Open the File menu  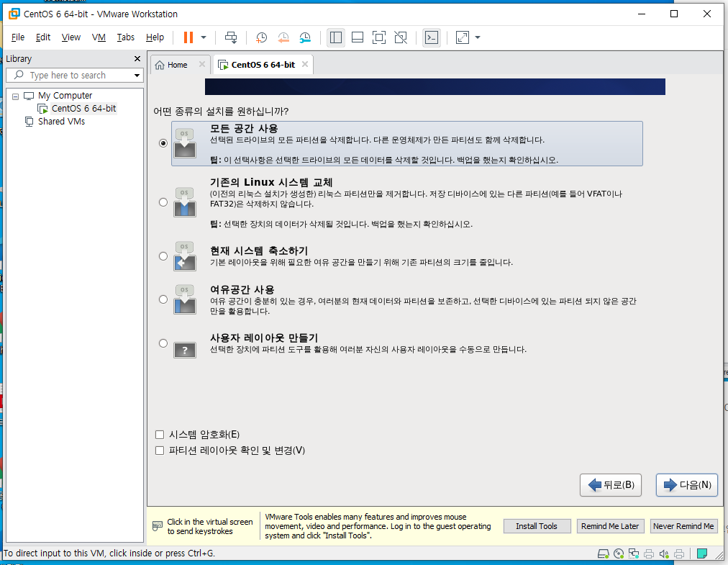18,37
